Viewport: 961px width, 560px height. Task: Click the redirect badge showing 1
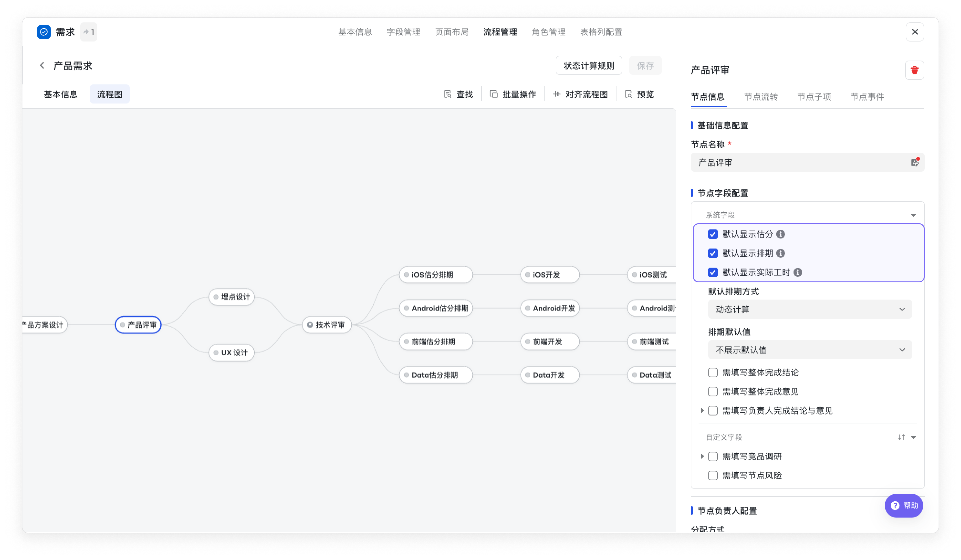tap(89, 32)
